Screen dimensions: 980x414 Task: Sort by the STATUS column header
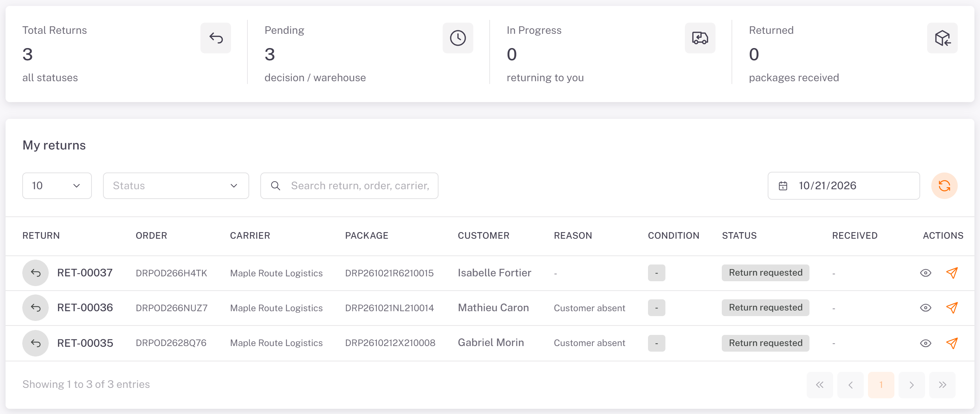tap(739, 236)
